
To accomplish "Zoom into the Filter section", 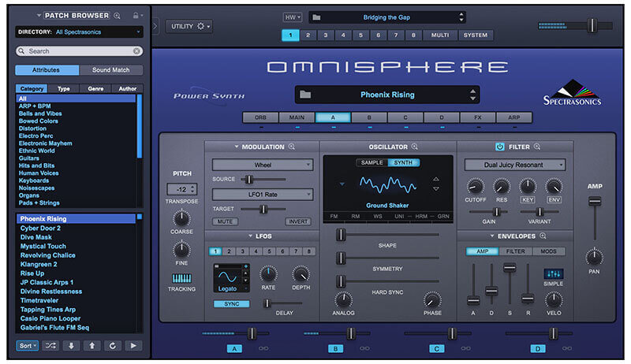I will [x=537, y=147].
